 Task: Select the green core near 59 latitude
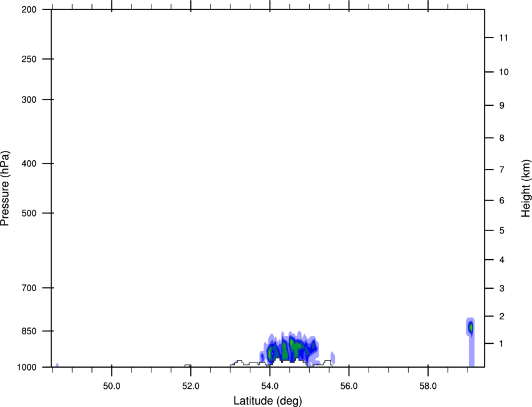point(470,327)
